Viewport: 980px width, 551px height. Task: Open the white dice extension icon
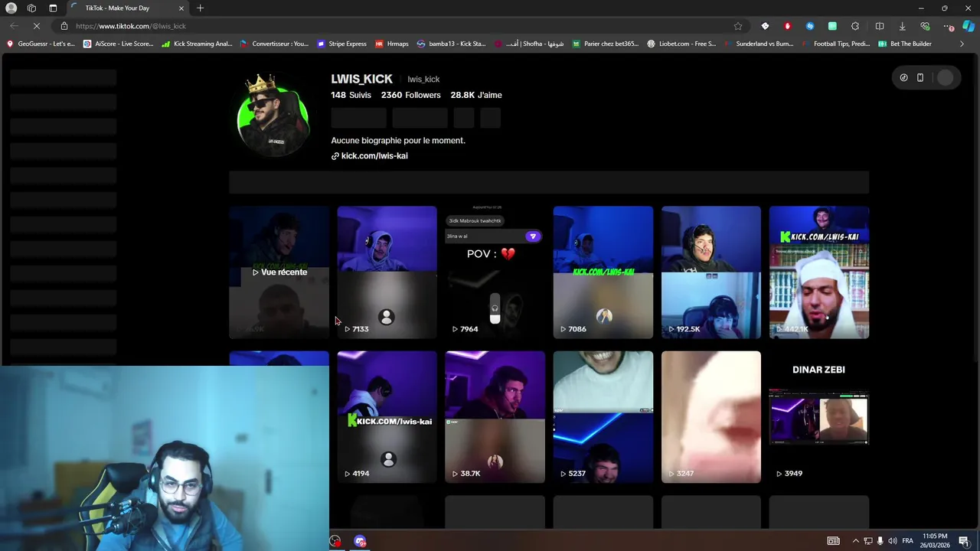click(x=765, y=26)
